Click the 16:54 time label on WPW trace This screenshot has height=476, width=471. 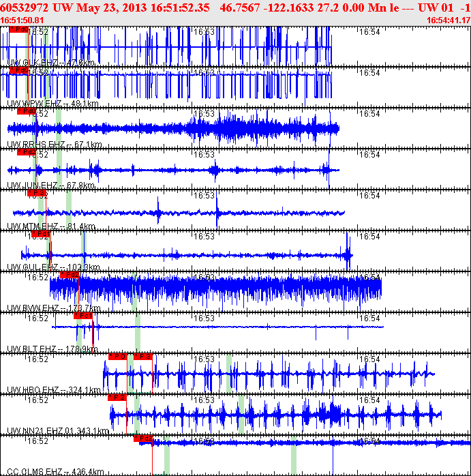point(369,73)
